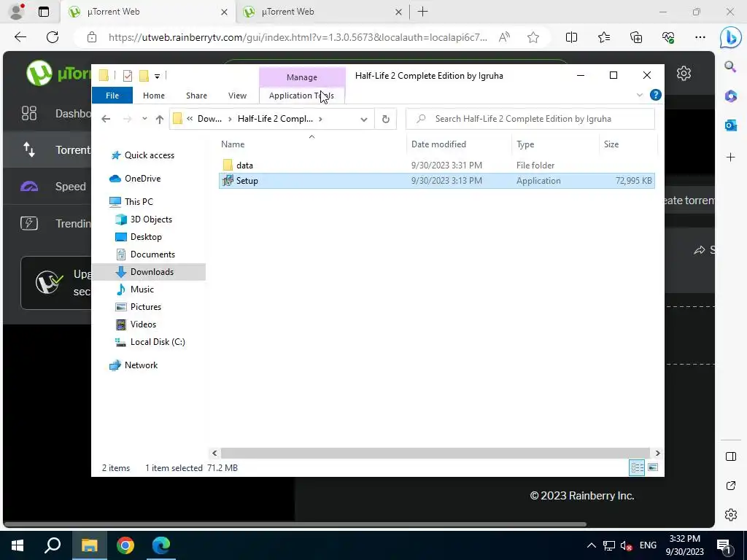
Task: Open taskbar search magnifier
Action: pos(53,545)
